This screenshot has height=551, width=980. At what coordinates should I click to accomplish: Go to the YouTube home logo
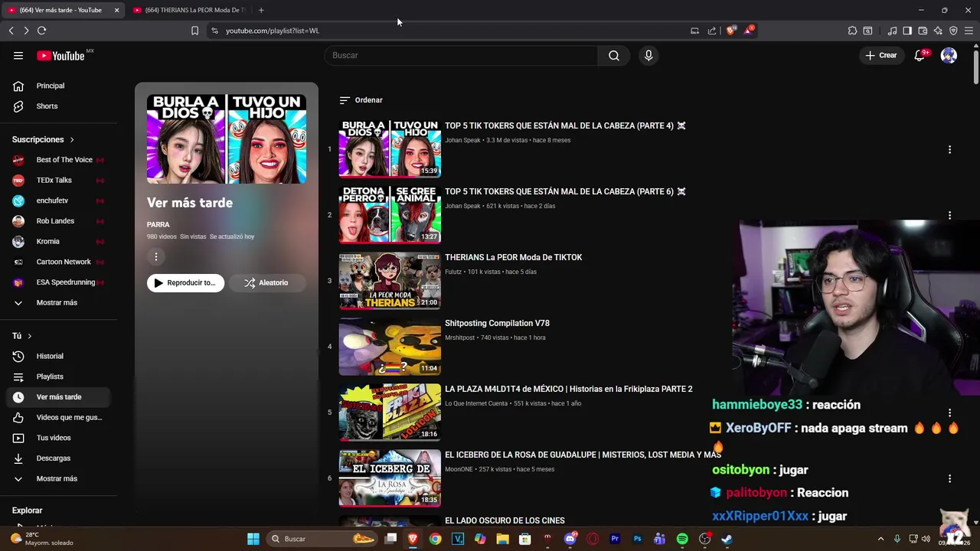(x=61, y=56)
